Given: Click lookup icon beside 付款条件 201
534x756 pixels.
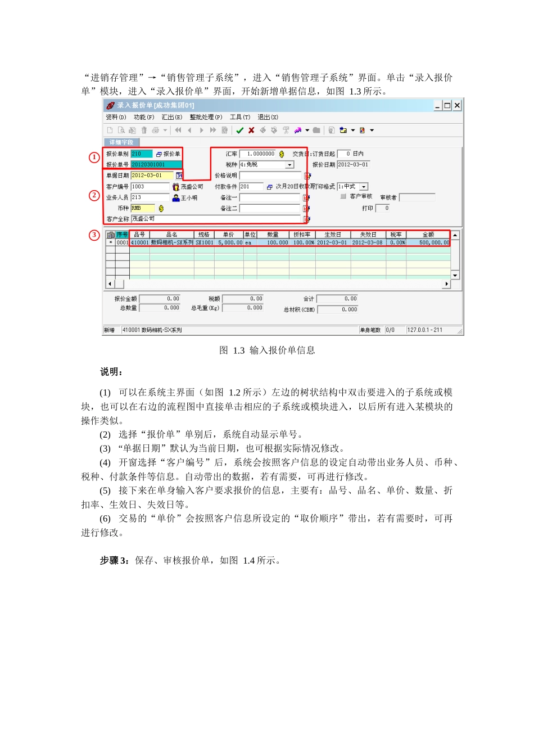Looking at the screenshot, I should click(x=270, y=187).
